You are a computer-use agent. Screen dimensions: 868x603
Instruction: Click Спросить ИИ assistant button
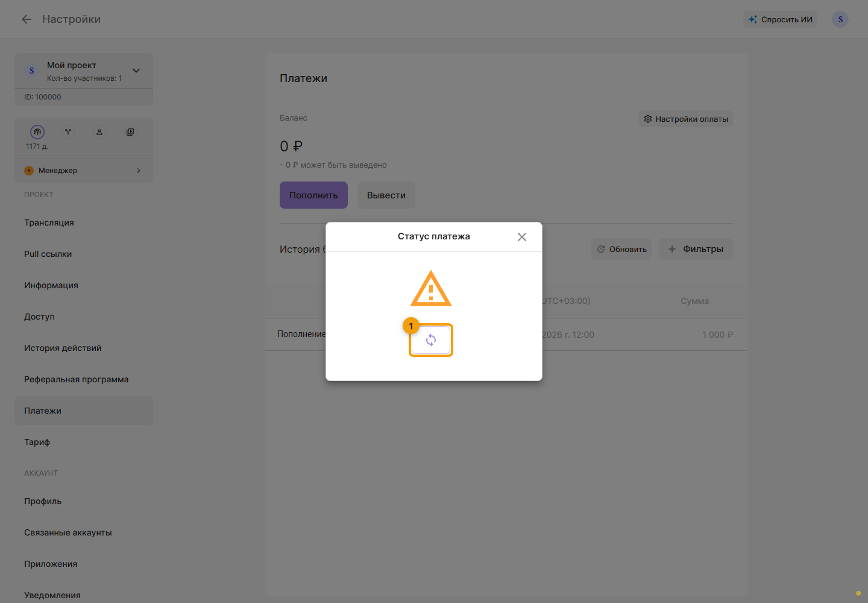[x=780, y=19]
